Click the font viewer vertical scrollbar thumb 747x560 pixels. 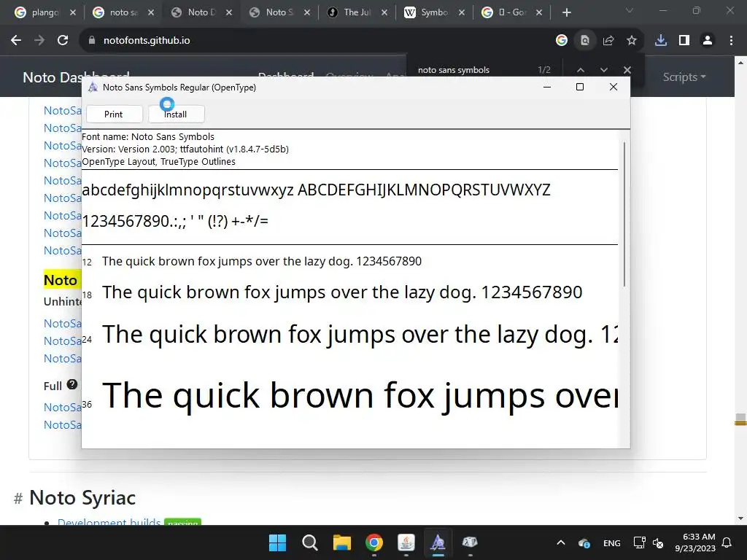624,214
